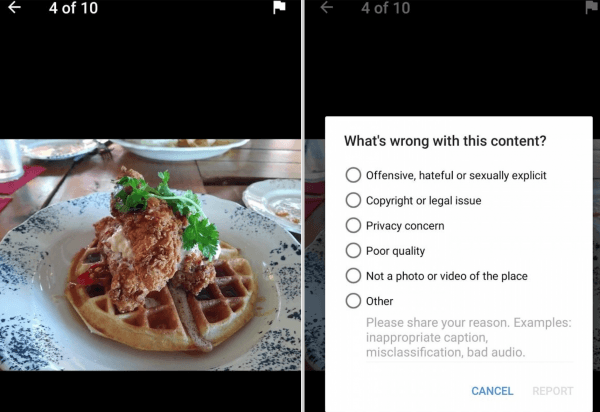Tap the back arrow in the left photo viewer

14,7
